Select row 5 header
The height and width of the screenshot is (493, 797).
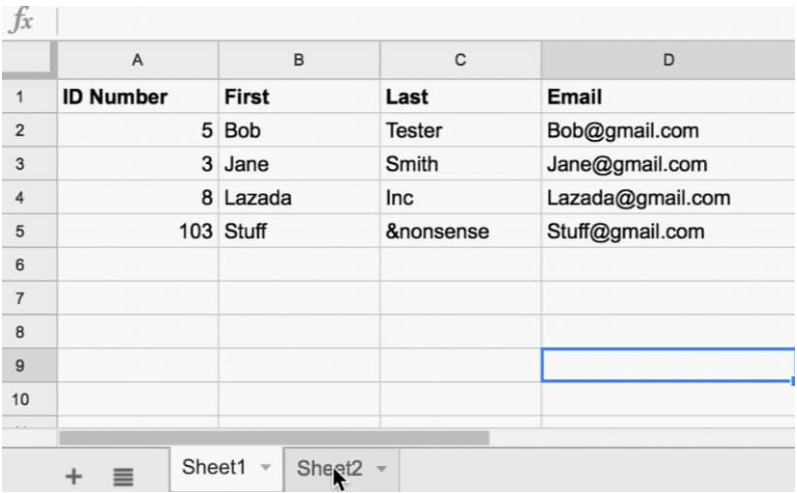tap(20, 231)
